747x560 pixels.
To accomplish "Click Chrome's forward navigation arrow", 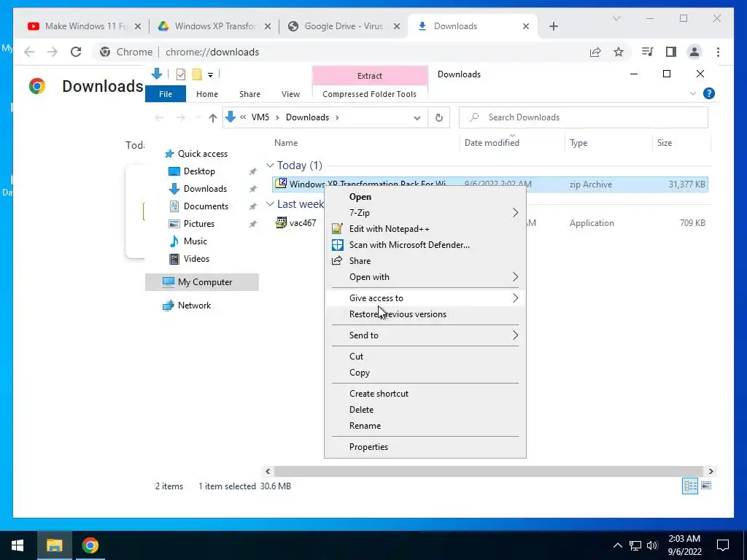I will click(x=53, y=52).
